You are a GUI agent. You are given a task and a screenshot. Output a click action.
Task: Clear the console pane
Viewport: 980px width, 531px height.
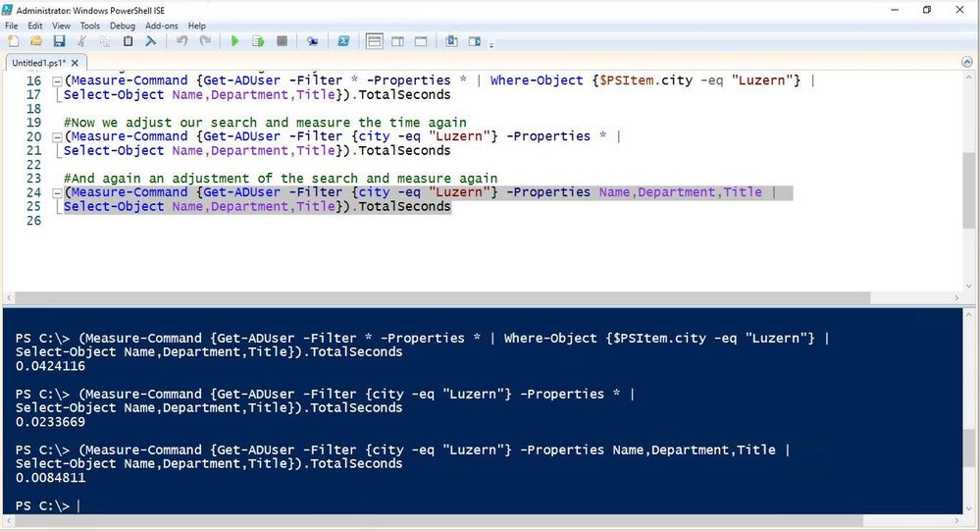[x=151, y=41]
